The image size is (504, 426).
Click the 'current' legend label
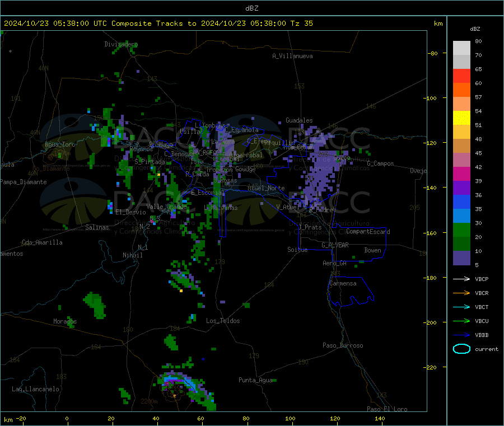pos(487,349)
